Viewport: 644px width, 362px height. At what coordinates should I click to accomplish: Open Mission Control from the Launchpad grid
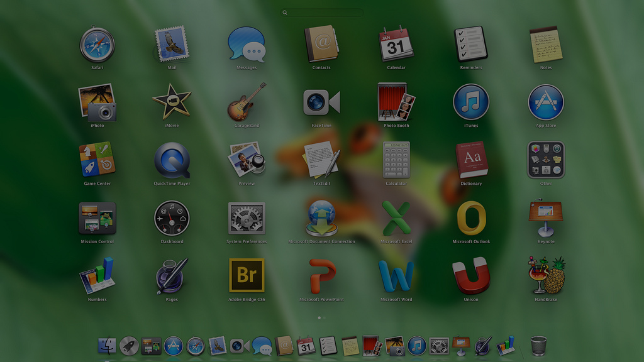click(x=97, y=218)
